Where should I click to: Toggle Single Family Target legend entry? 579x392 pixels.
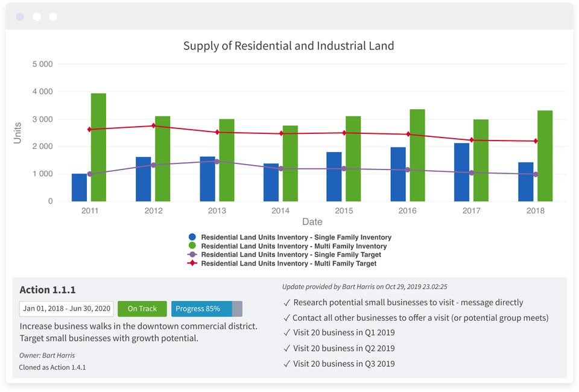[285, 254]
